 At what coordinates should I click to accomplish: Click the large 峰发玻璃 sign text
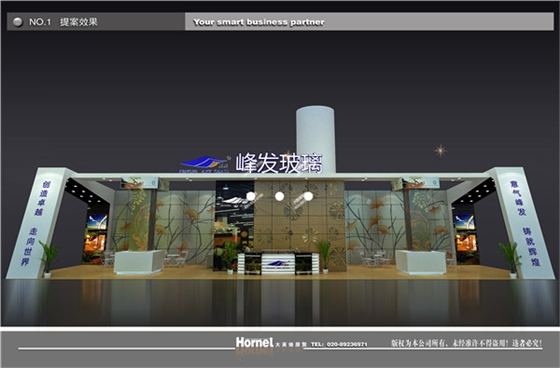coord(279,164)
